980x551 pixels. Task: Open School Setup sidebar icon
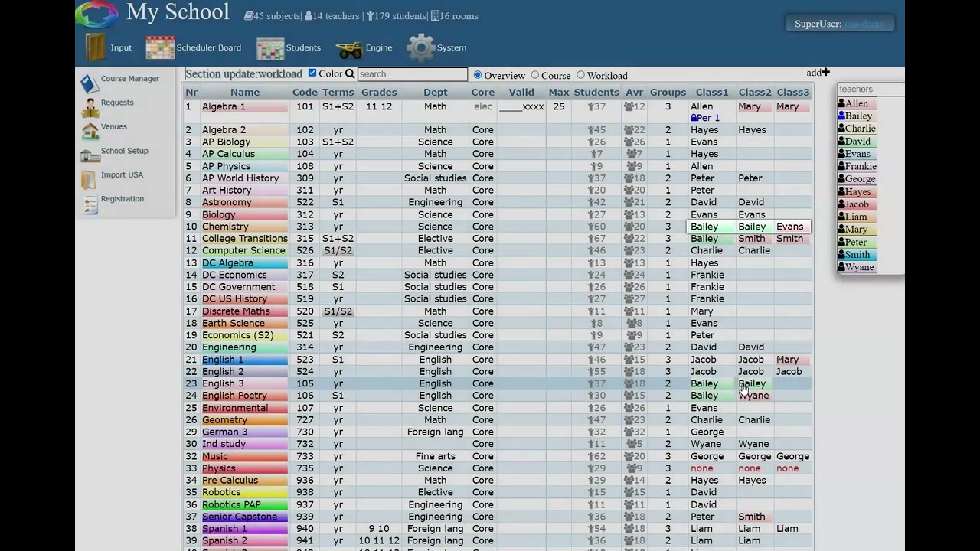[x=90, y=155]
